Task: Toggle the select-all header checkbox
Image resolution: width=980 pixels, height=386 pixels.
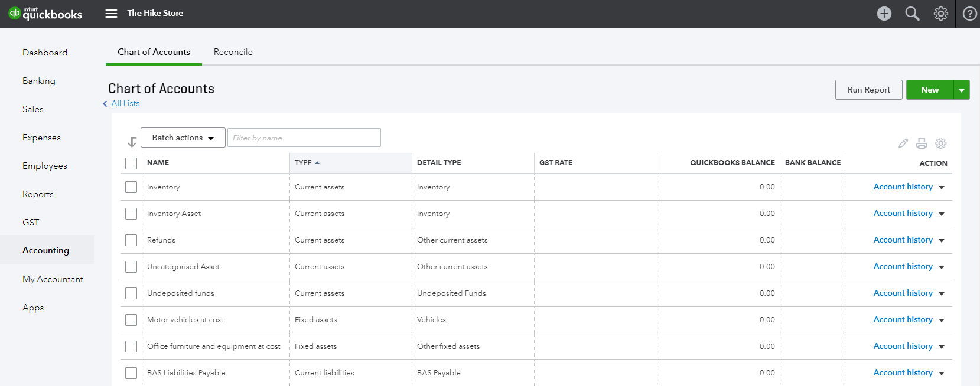Action: pyautogui.click(x=131, y=163)
